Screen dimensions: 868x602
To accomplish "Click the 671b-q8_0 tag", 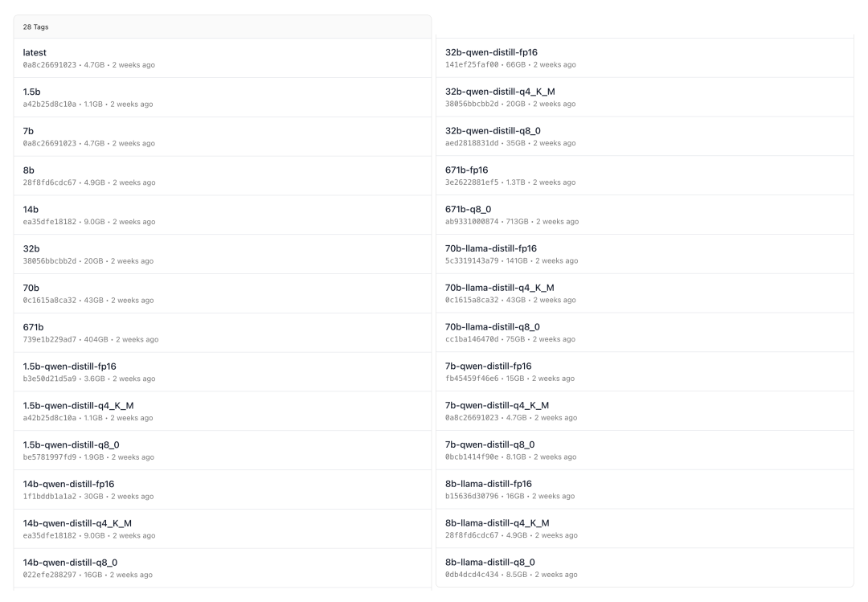I will (469, 209).
